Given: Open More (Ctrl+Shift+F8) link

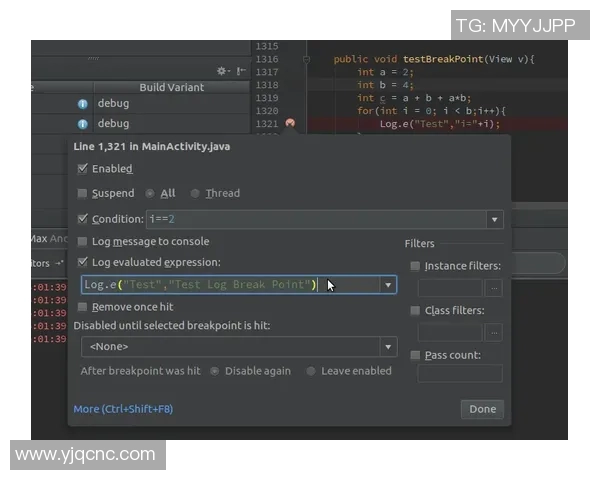Looking at the screenshot, I should coord(123,409).
